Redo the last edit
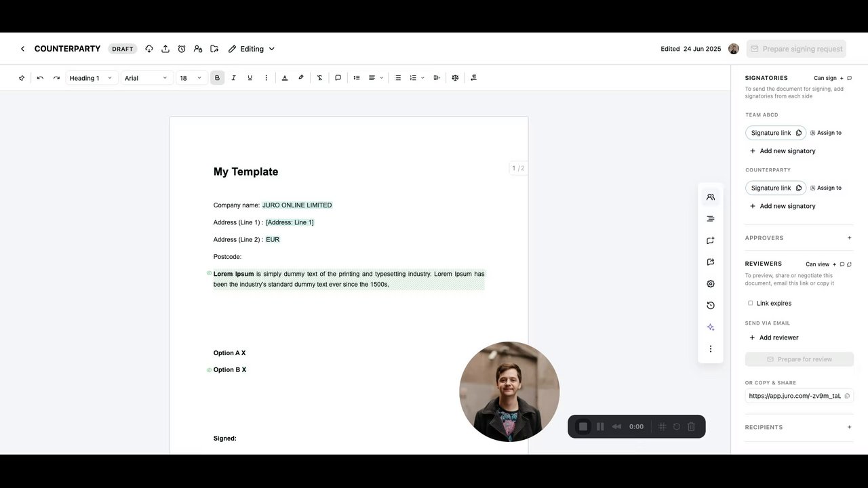The height and width of the screenshot is (488, 868). (56, 78)
